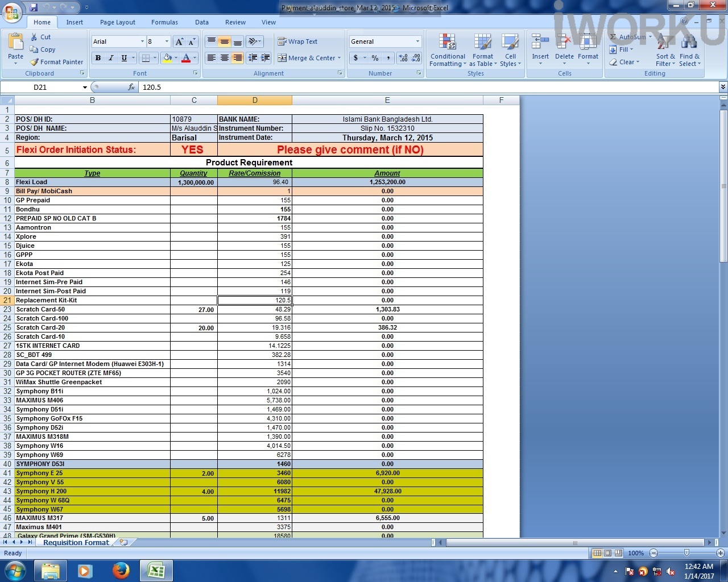This screenshot has width=728, height=582.
Task: Click the Cut button in Clipboard group
Action: point(35,37)
